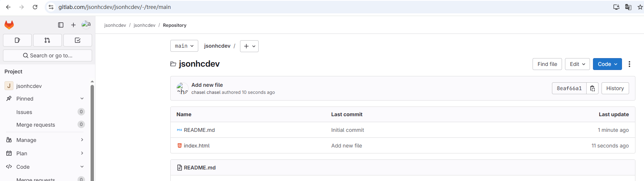Toggle the sidebar collapse icon
Viewport: 644px width, 181px height.
point(61,25)
